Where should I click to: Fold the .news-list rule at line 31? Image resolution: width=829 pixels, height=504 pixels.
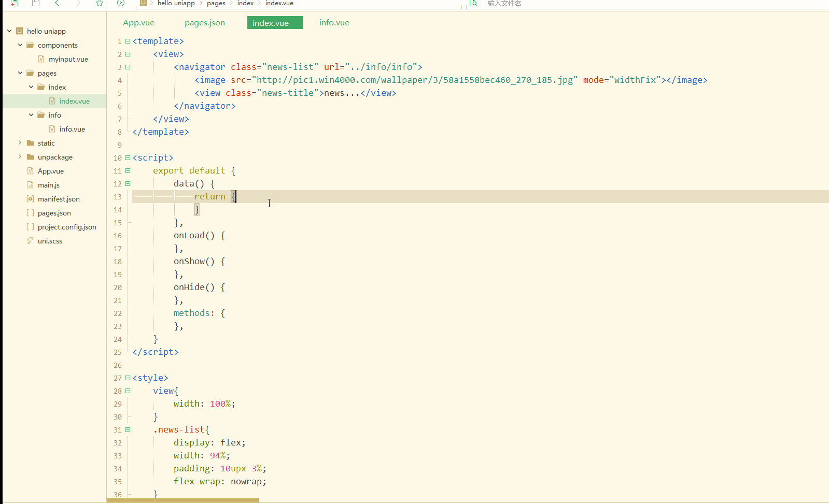pyautogui.click(x=128, y=430)
